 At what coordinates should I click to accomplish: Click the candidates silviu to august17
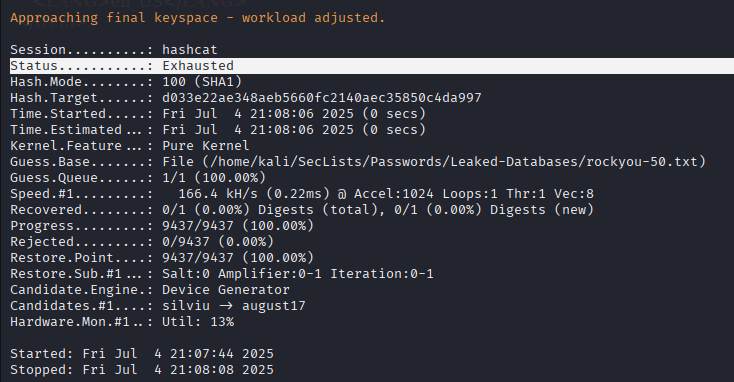234,306
